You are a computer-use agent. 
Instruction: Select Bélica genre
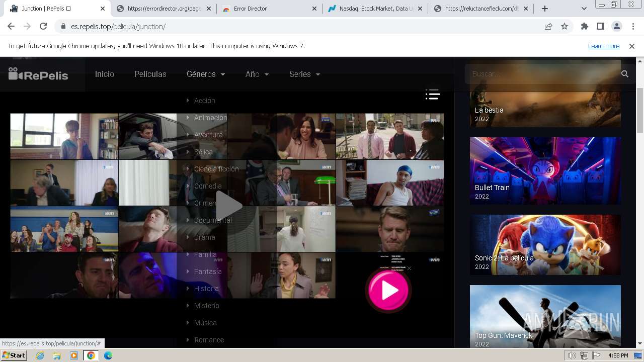click(x=203, y=152)
